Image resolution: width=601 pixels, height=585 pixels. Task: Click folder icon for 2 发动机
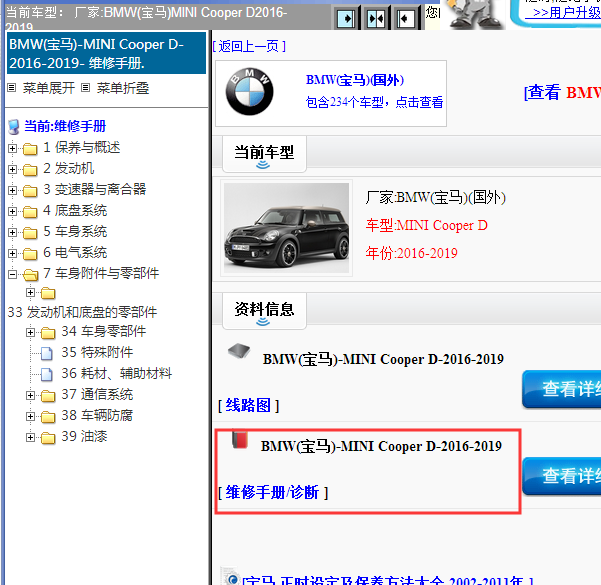tap(30, 170)
